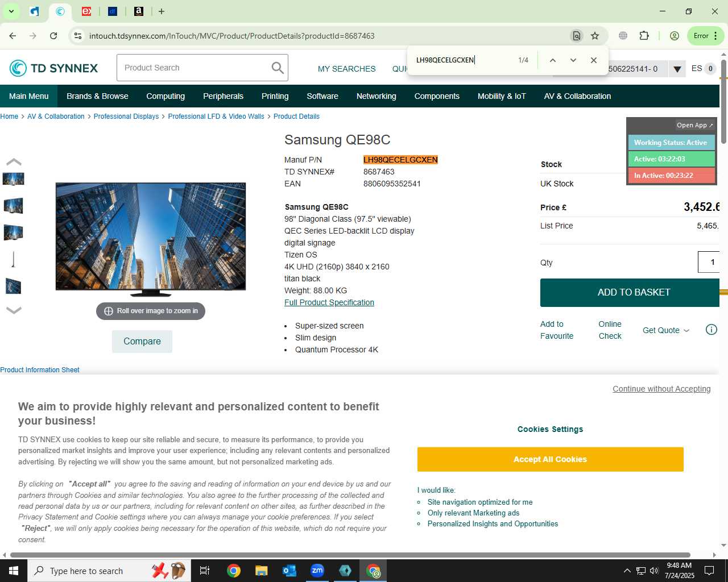Image resolution: width=728 pixels, height=582 pixels.
Task: Open the Peripherals menu
Action: pyautogui.click(x=223, y=96)
